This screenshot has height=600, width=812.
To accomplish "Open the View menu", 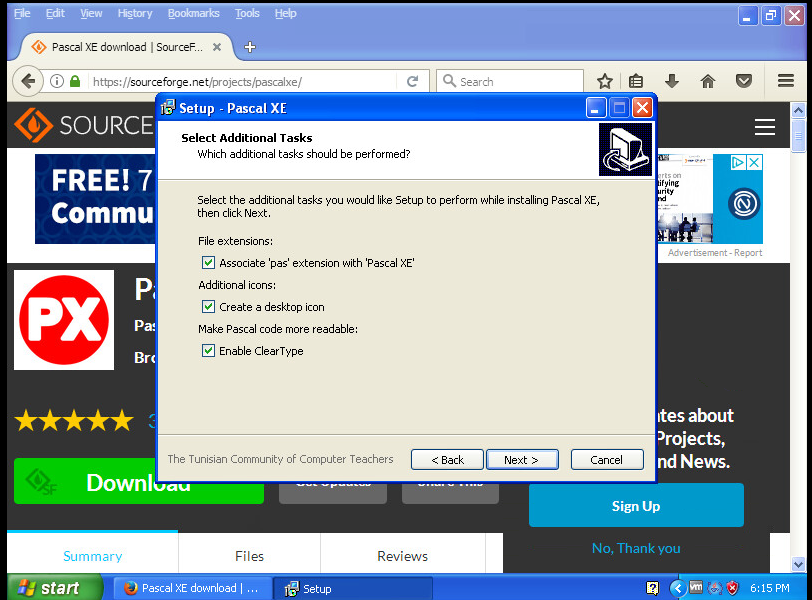I will 91,13.
